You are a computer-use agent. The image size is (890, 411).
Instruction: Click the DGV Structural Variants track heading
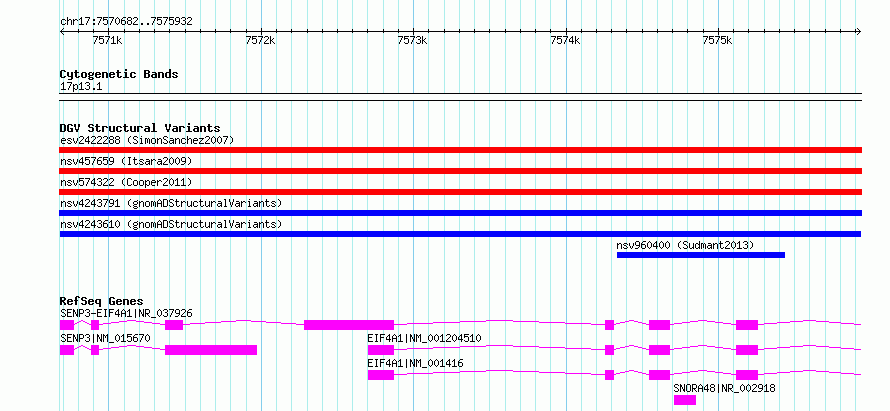click(140, 128)
